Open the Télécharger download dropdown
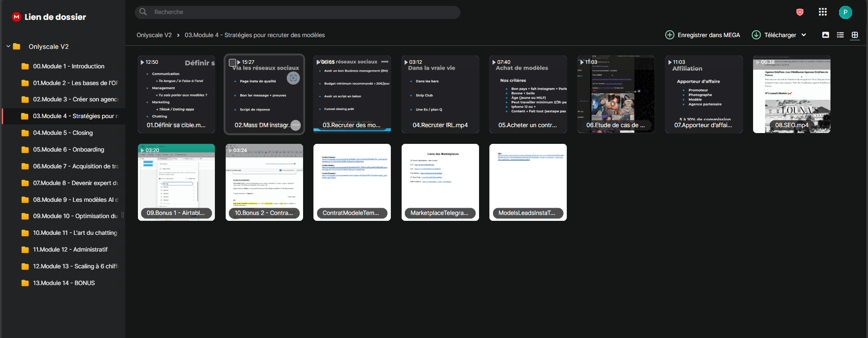Screen dimensions: 868x338 pos(779,35)
